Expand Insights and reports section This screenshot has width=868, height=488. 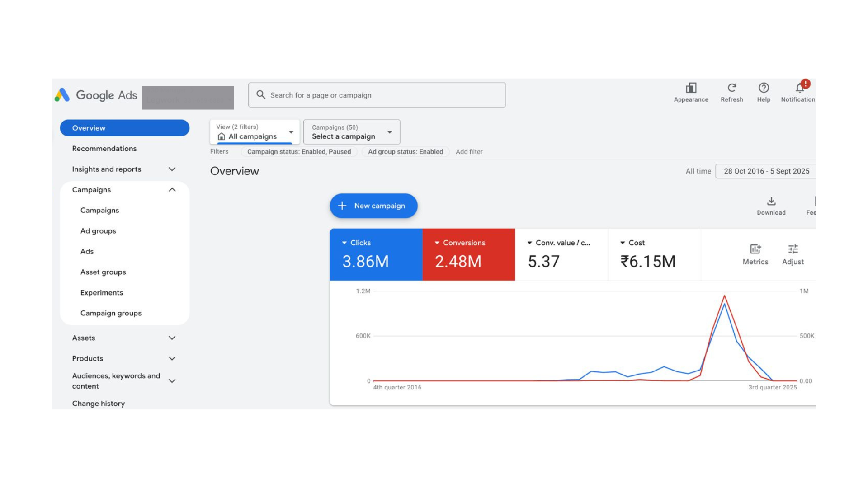click(x=172, y=169)
